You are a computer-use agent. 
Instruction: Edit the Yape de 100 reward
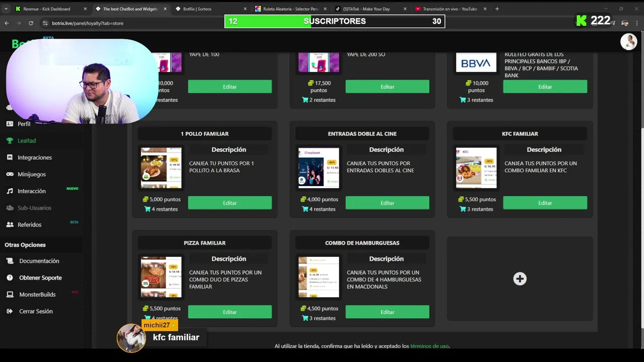[x=230, y=86]
